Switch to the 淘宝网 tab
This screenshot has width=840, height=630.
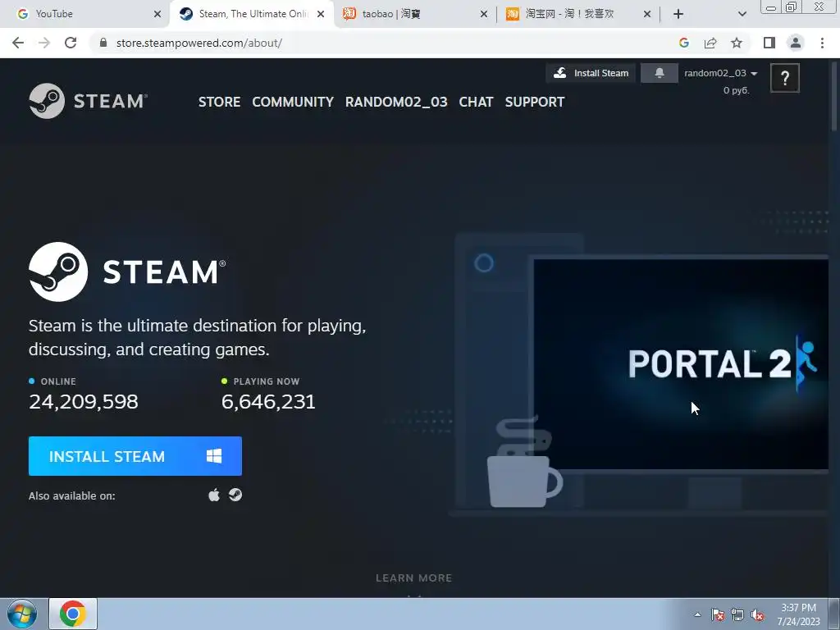577,14
